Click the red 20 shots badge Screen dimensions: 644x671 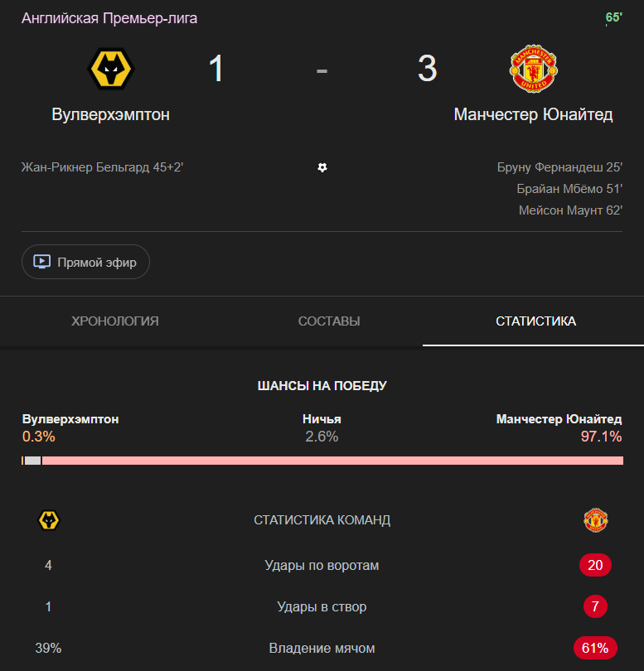tap(595, 566)
